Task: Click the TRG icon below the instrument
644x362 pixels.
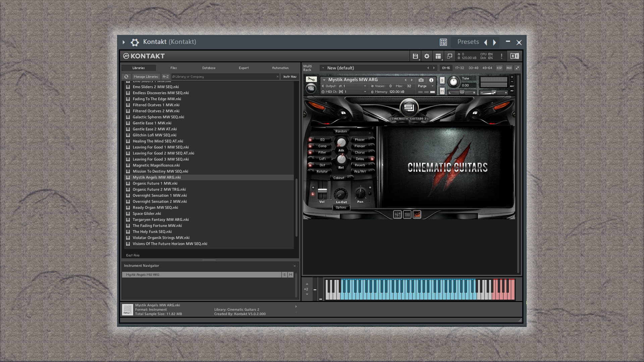Action: coord(407,215)
